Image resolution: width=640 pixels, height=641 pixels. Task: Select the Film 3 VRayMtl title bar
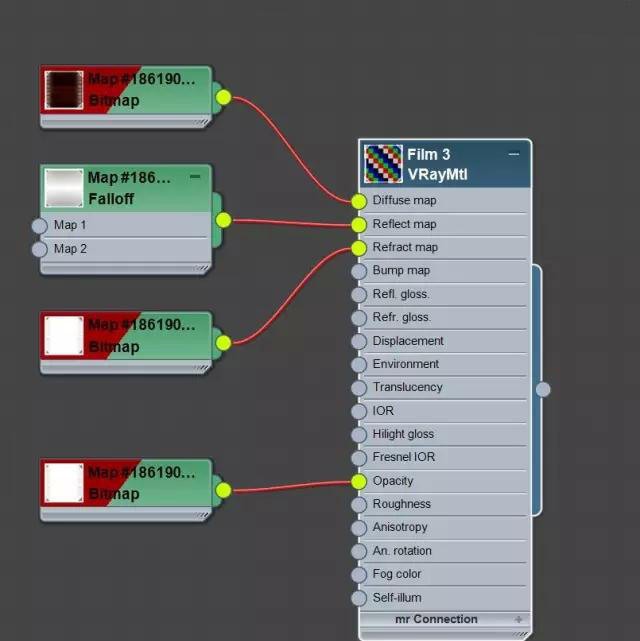click(445, 164)
